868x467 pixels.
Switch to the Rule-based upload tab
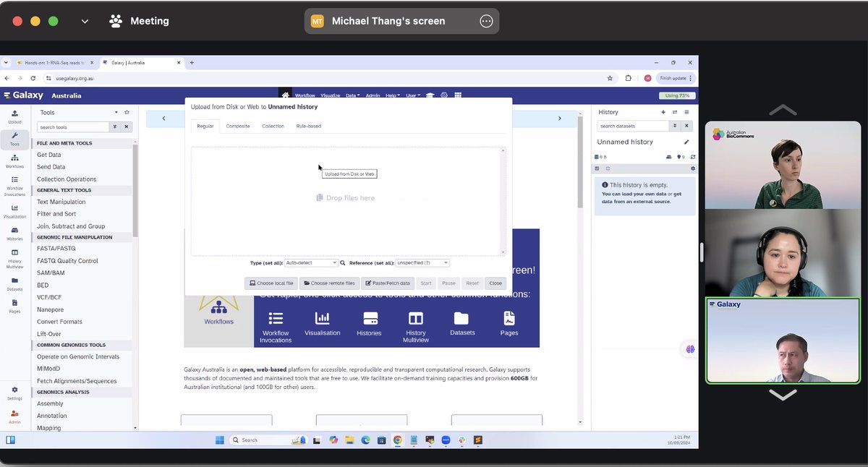point(309,126)
